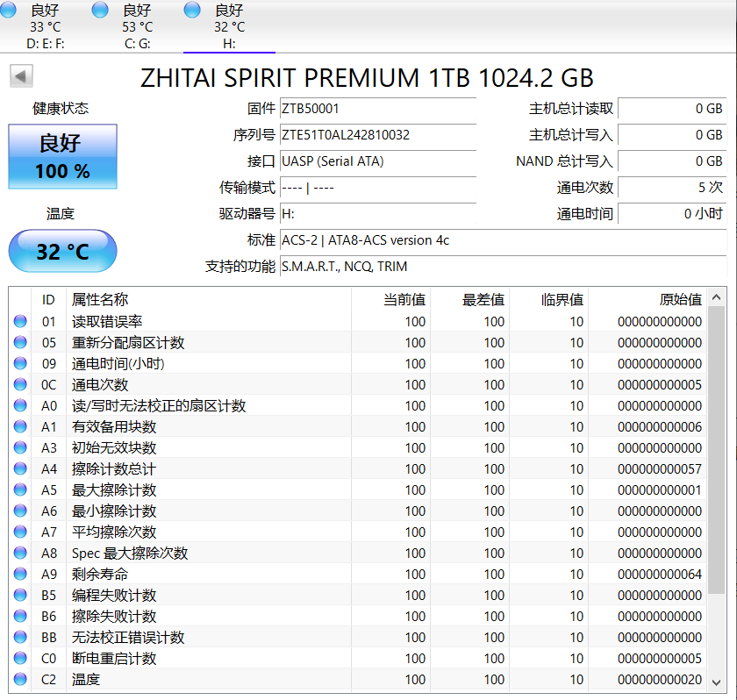This screenshot has height=700, width=737.
Task: Click the status orb for row A0
Action: (x=20, y=405)
